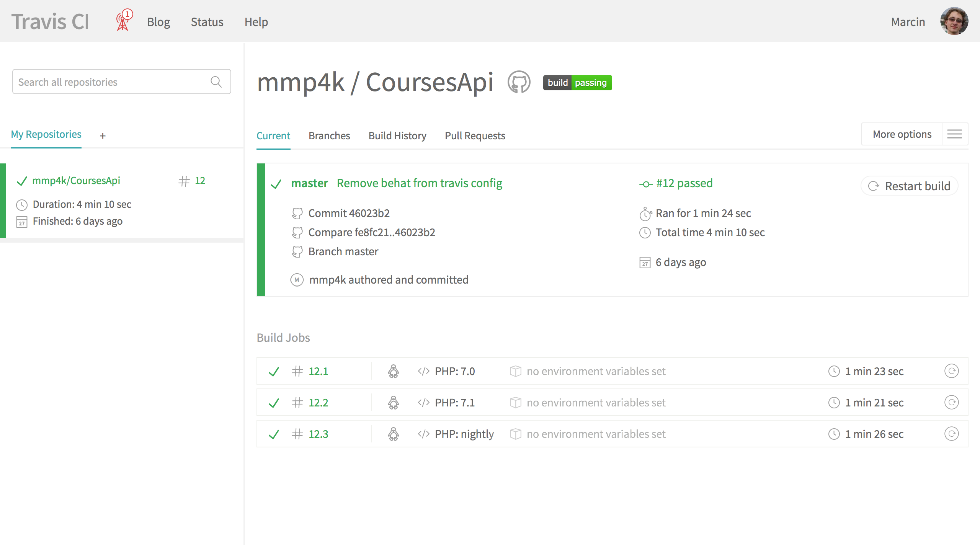Open the Marcin user name menu
The width and height of the screenshot is (980, 545).
click(x=908, y=22)
